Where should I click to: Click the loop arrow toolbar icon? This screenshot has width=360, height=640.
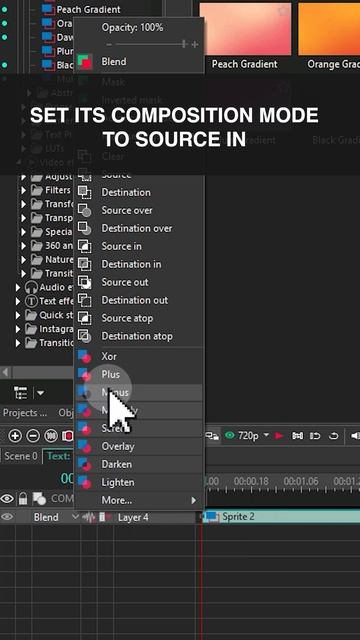coord(333,436)
